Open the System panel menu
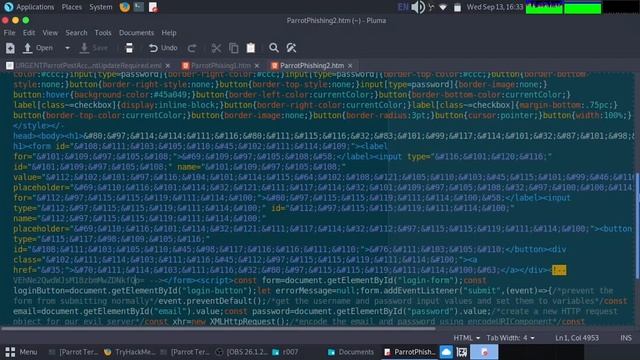The height and width of the screenshot is (360, 640). (x=100, y=7)
